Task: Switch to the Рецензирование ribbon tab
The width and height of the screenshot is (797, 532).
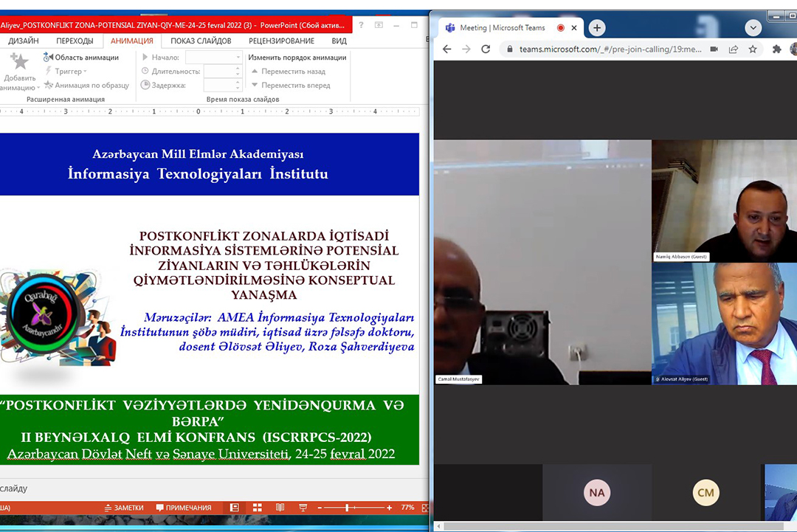Action: (281, 41)
